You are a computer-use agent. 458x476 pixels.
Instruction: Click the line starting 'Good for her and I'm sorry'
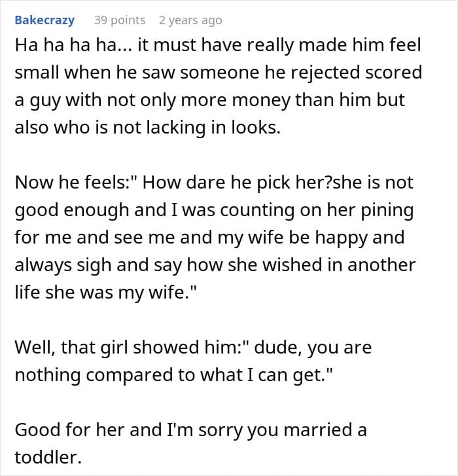coord(191,430)
